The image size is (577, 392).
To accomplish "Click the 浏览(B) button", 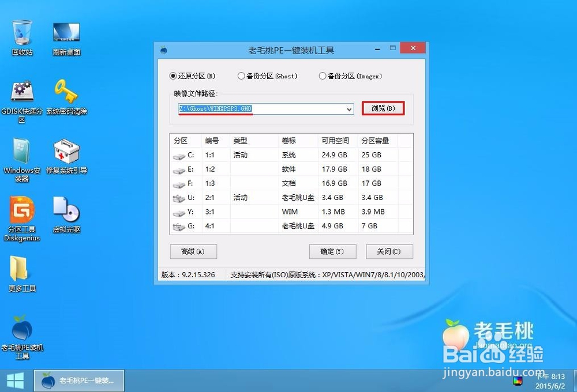I will pos(383,108).
